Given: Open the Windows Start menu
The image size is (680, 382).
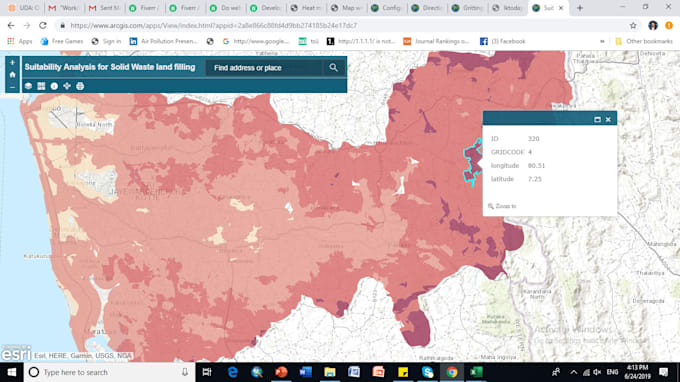Looking at the screenshot, I should point(12,372).
